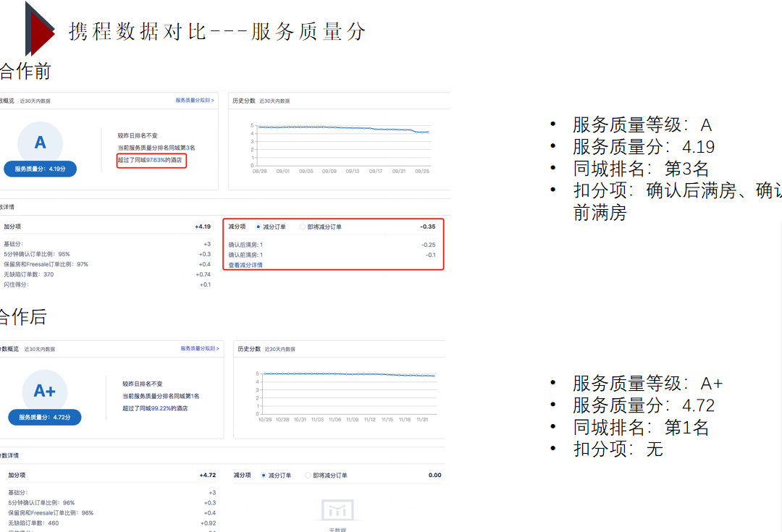Click the 加分项 heading with +4.72
Screen dimensions: 782x532
(x=17, y=475)
